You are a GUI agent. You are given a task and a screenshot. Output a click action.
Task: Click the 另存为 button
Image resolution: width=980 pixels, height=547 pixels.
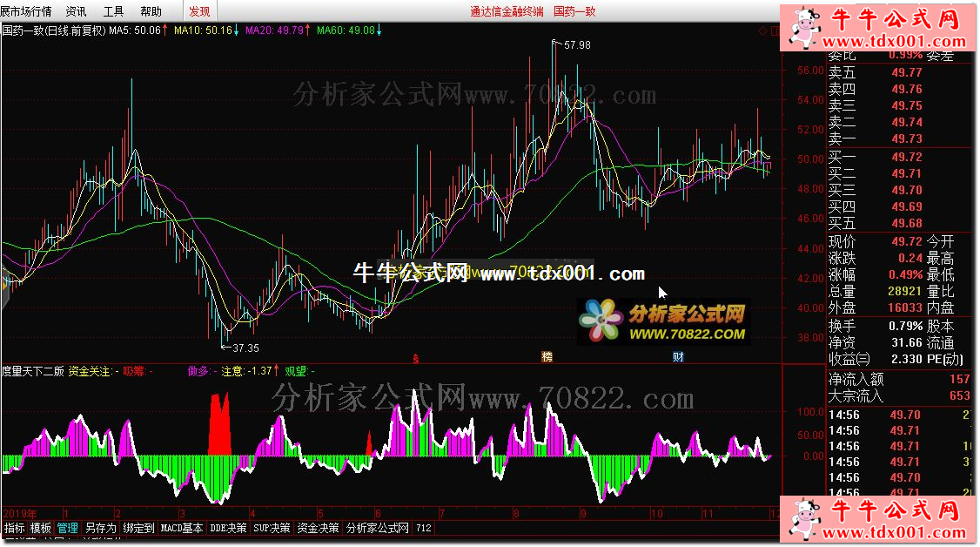[x=101, y=528]
